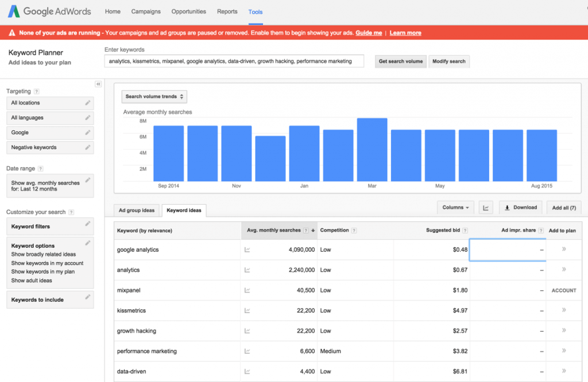Viewport: 588px width, 382px height.
Task: Edit Keyword filters pencil icon
Action: [x=88, y=224]
